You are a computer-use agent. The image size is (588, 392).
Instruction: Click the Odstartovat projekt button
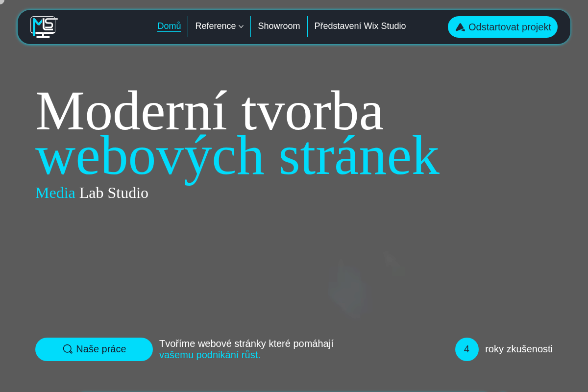(x=503, y=27)
